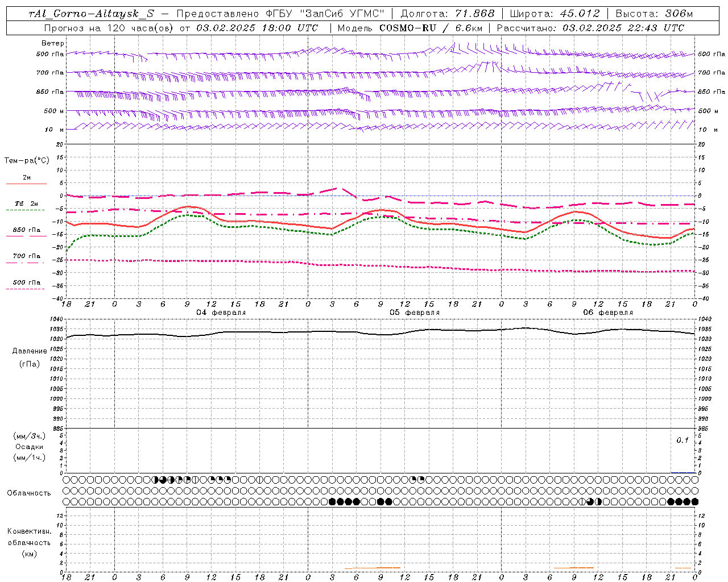Select the model label COSMO-RU / 6.6км
The image size is (728, 582).
tap(431, 28)
